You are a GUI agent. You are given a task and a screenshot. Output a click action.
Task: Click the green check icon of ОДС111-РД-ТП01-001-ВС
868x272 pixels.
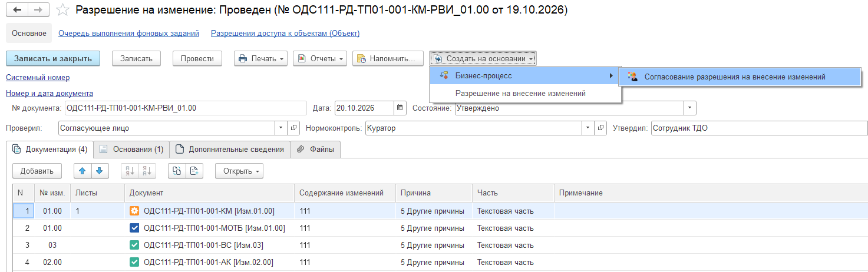pos(134,245)
